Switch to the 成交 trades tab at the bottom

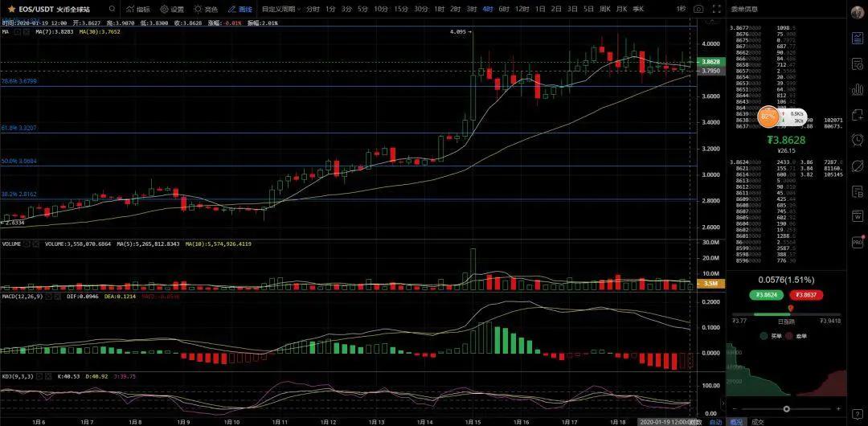(x=757, y=421)
